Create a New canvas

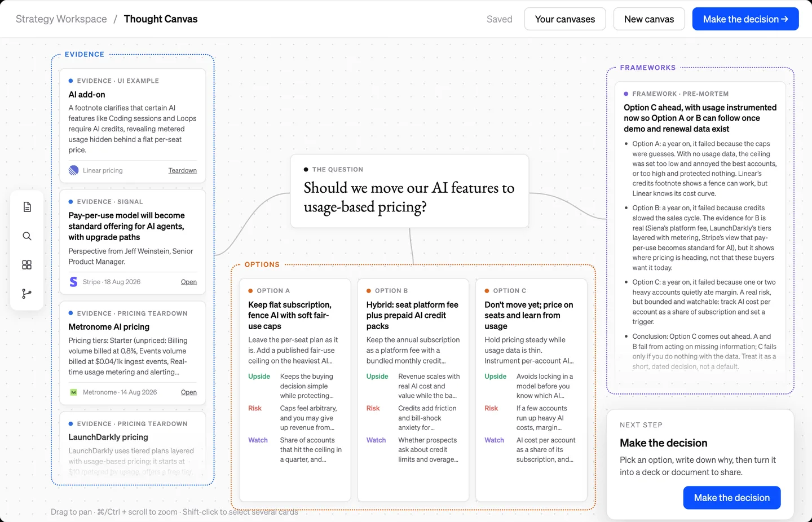649,19
